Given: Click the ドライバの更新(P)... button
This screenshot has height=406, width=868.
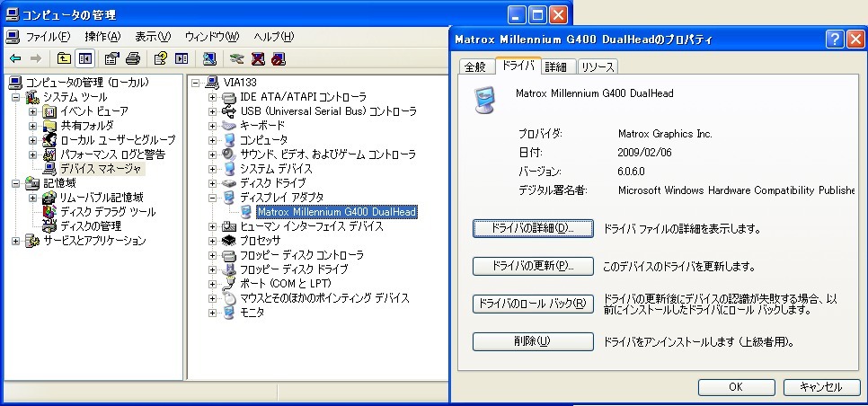Looking at the screenshot, I should [x=533, y=266].
